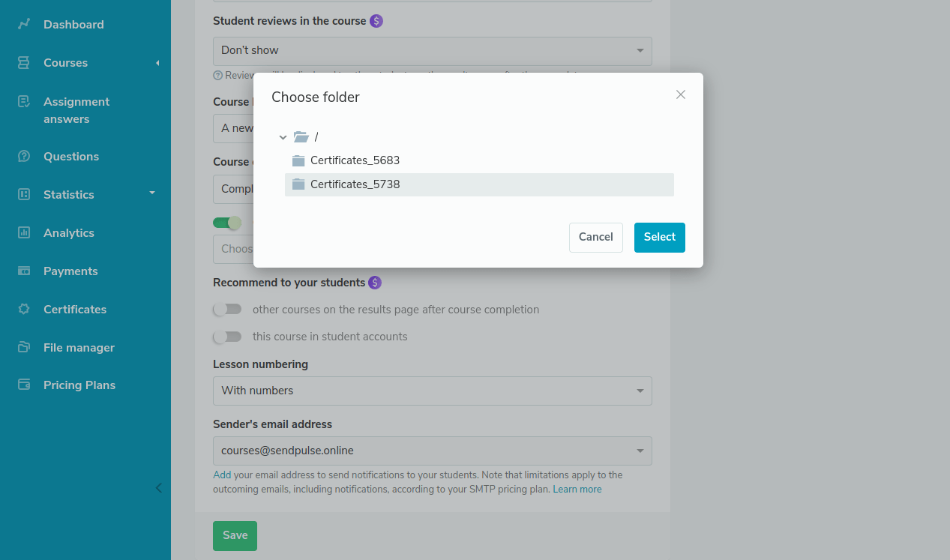Click the Assignment answers icon

(x=24, y=101)
